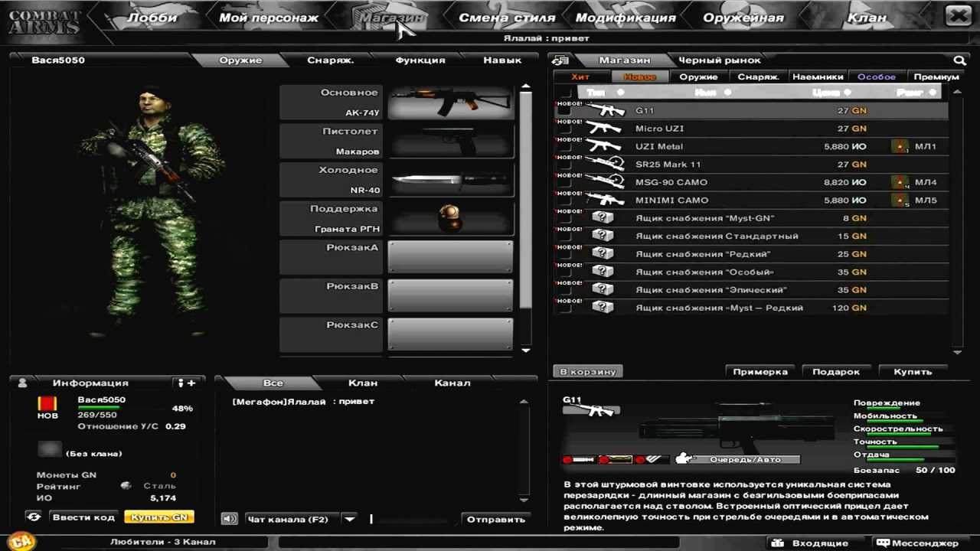
Task: Select the Макаров pistol slot image
Action: click(x=450, y=142)
